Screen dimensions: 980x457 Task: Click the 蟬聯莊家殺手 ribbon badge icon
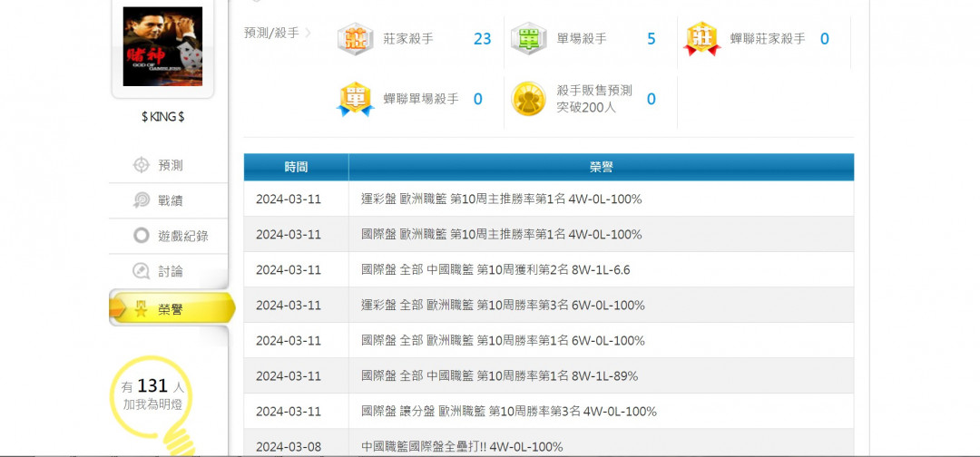pos(701,39)
